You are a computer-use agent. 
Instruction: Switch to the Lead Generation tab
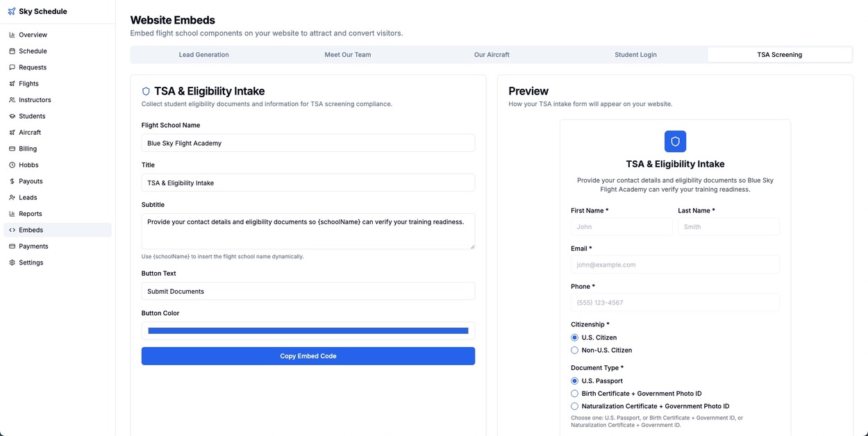click(x=203, y=55)
